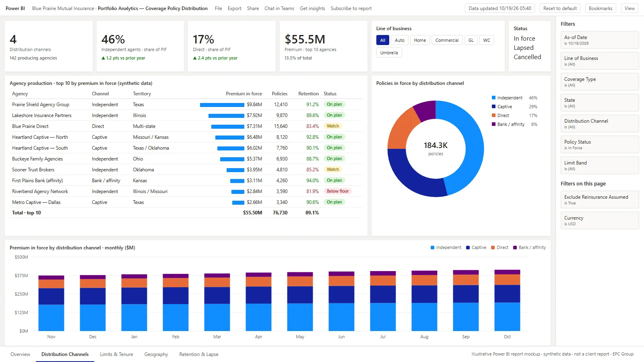Viewport: 644px width, 362px height.
Task: Expand Exclude Reinsurance Assumed filter card
Action: tap(600, 200)
